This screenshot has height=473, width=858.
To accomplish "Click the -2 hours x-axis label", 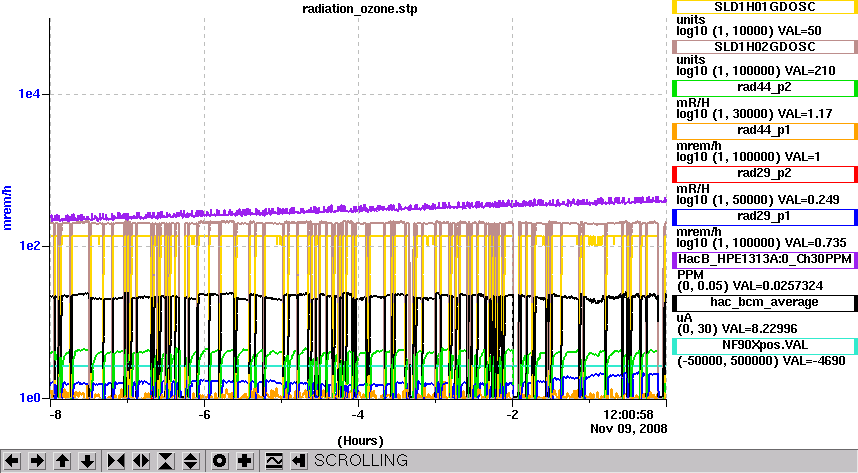I will pyautogui.click(x=512, y=414).
